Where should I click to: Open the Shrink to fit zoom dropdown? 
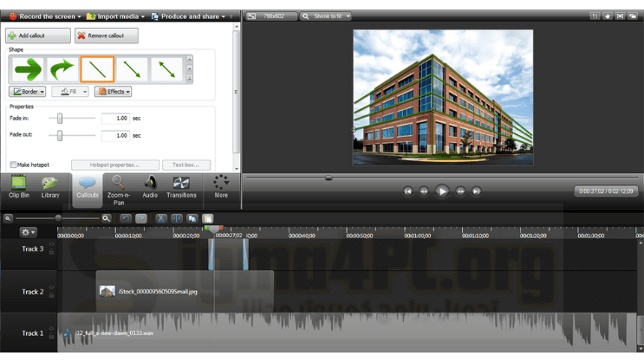pos(327,16)
